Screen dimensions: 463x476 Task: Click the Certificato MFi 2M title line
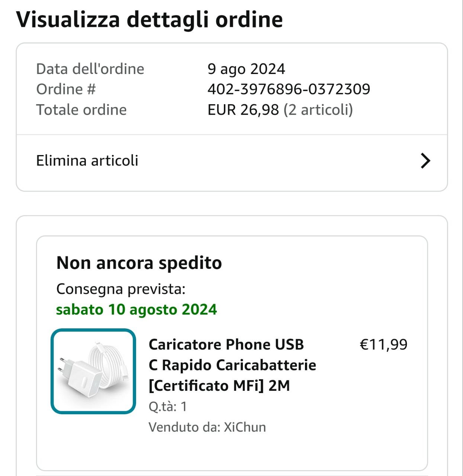tap(219, 386)
